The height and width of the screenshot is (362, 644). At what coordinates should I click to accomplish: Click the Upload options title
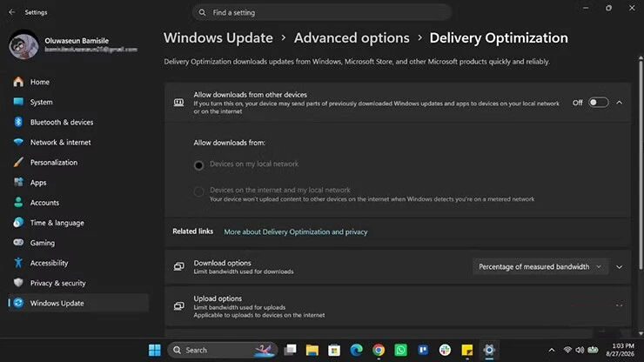(x=218, y=298)
